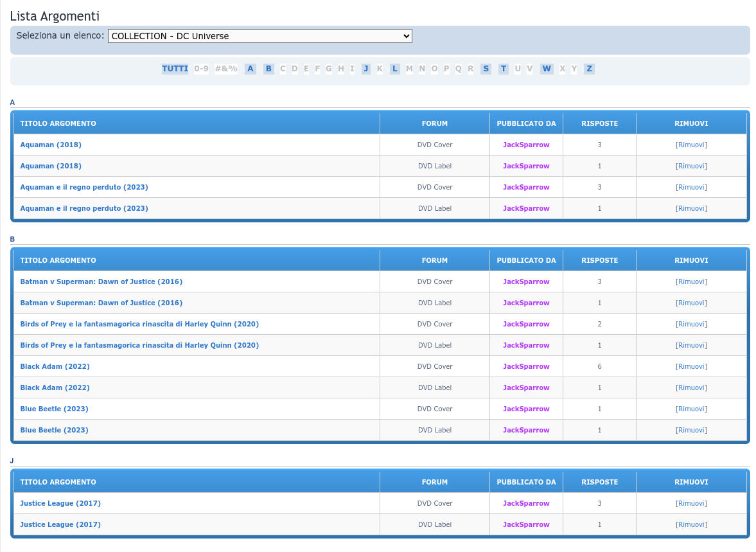The height and width of the screenshot is (552, 756).
Task: Open Batman v Superman DVD Cover topic
Action: click(101, 281)
